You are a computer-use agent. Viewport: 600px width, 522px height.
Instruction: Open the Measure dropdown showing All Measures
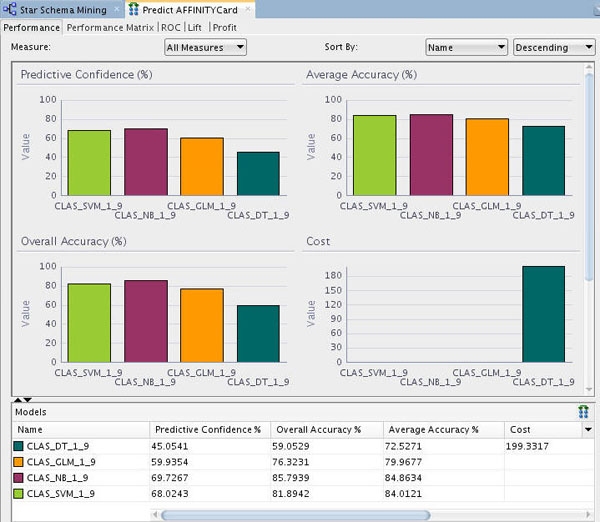(205, 47)
